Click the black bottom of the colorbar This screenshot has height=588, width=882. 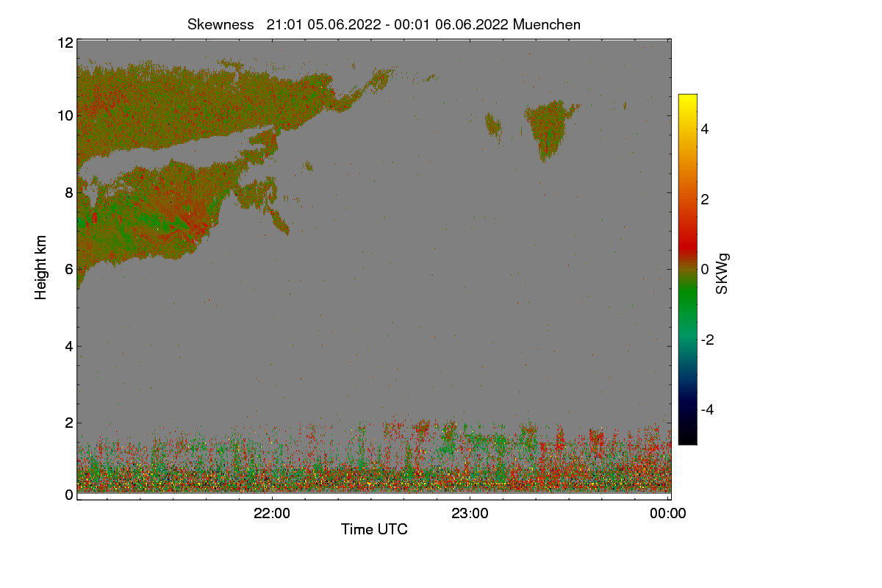pyautogui.click(x=687, y=435)
